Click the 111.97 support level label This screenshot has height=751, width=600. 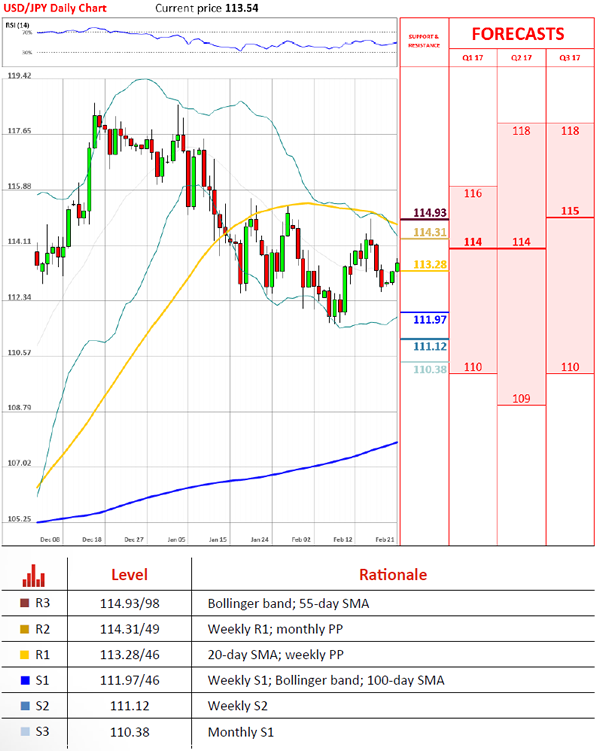(430, 319)
